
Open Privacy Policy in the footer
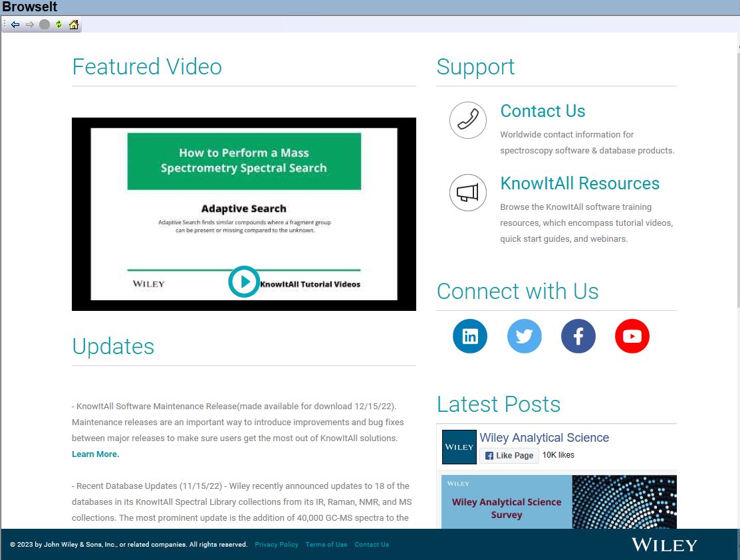(x=277, y=545)
